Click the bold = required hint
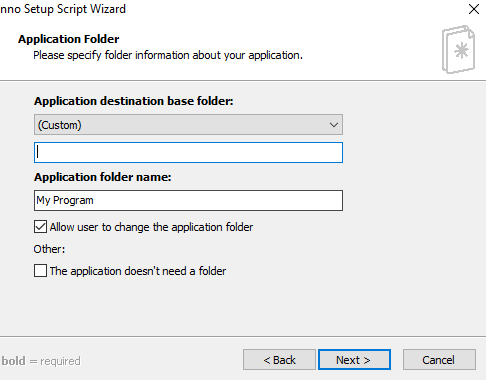Viewport: 486px width, 380px height. click(41, 361)
